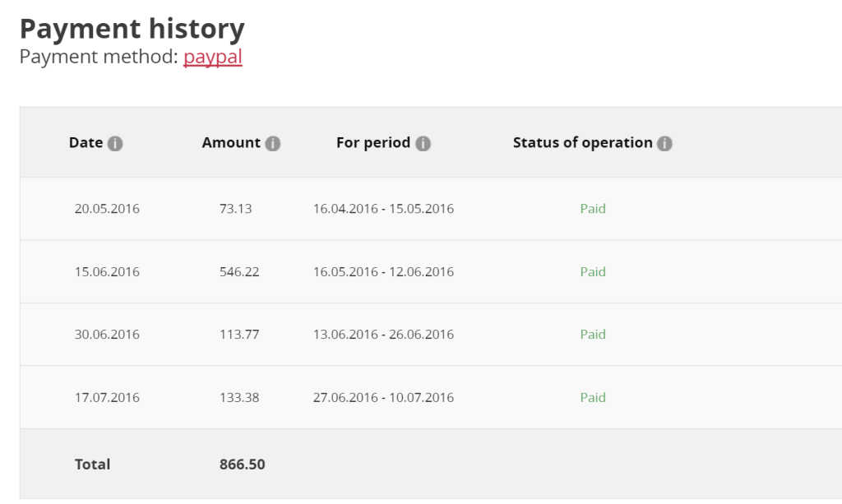842x504 pixels.
Task: Click the Payment history page title
Action: (132, 28)
